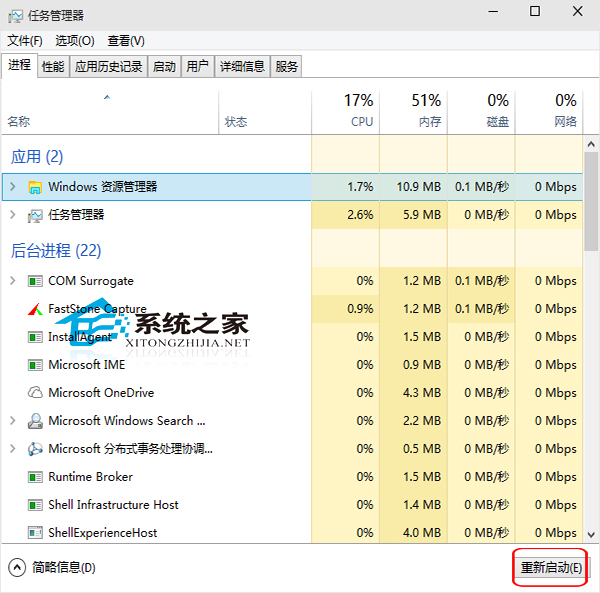
Task: Maximize the Task Manager window
Action: point(535,11)
